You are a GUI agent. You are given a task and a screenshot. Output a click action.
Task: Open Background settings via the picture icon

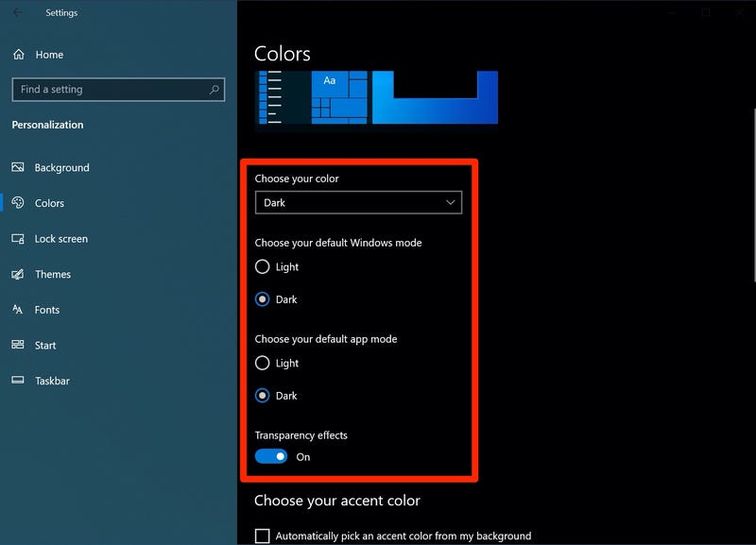19,167
